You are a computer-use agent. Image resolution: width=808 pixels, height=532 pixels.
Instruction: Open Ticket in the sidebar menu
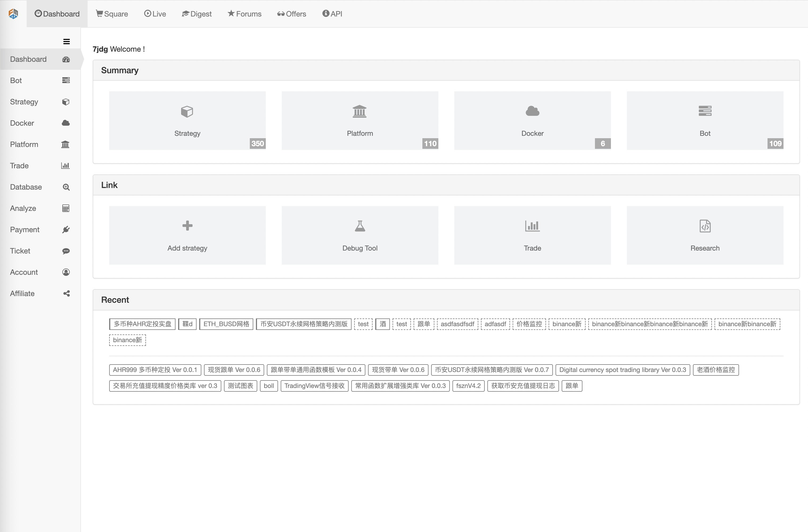point(40,251)
